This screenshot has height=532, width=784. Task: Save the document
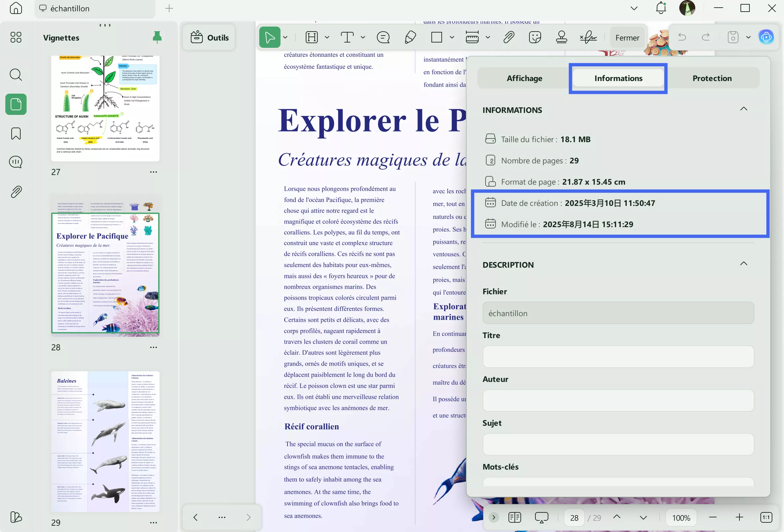pos(733,37)
